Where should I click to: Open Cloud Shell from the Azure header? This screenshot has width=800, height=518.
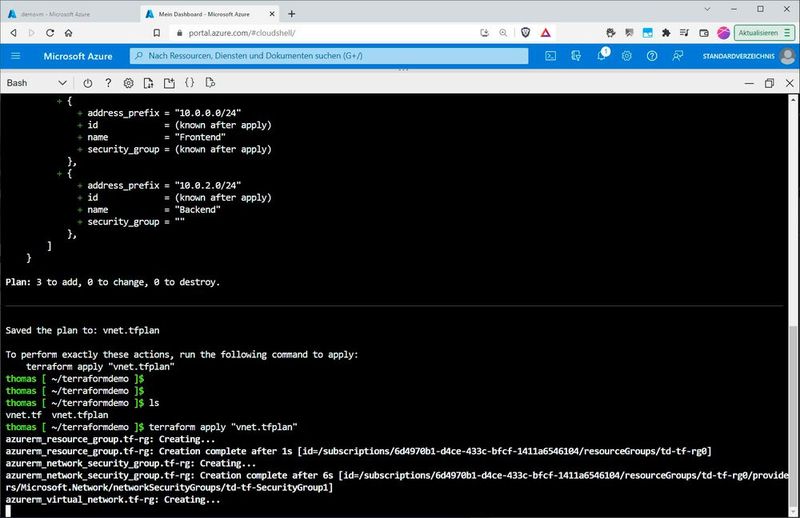pyautogui.click(x=551, y=56)
